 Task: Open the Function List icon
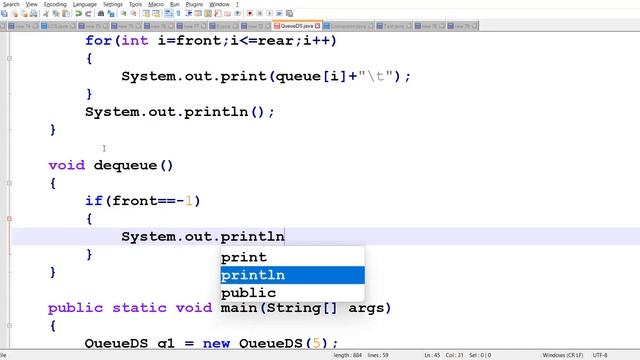tap(218, 13)
